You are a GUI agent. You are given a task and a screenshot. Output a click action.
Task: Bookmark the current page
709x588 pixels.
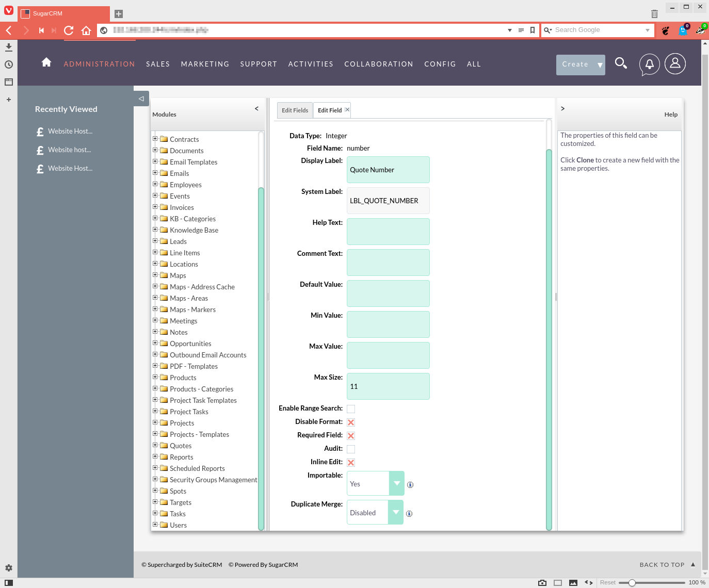(x=533, y=30)
